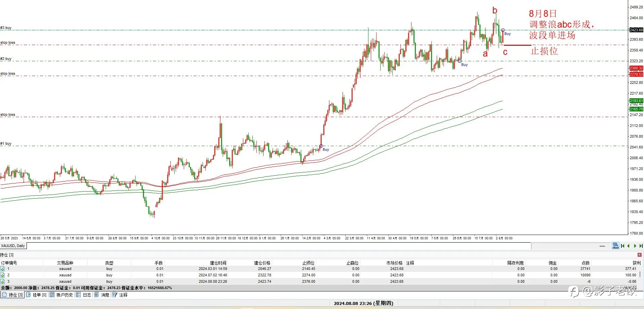Screen dimensions: 644x309
Task: Click current price tag 2423.68 on axis
Action: tap(636, 30)
